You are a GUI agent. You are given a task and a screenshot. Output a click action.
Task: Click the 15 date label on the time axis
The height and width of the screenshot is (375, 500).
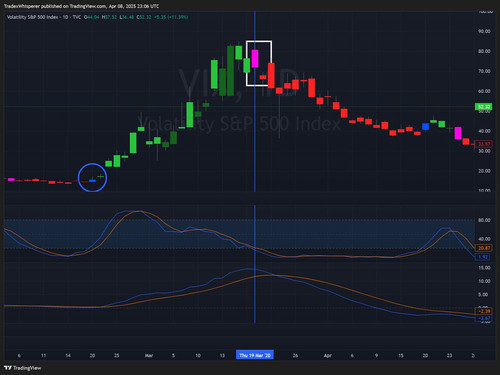point(401,355)
